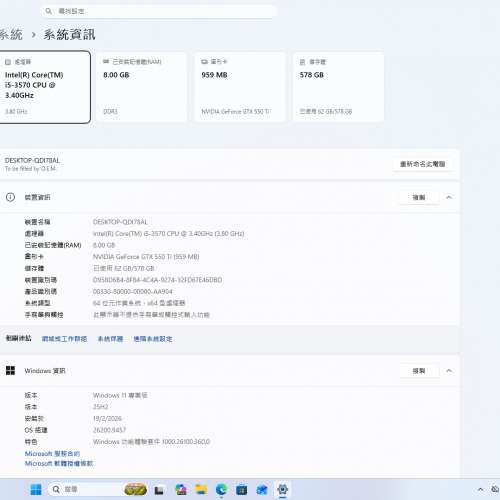Click the info circle icon beside 裝置資訊

tap(10, 197)
